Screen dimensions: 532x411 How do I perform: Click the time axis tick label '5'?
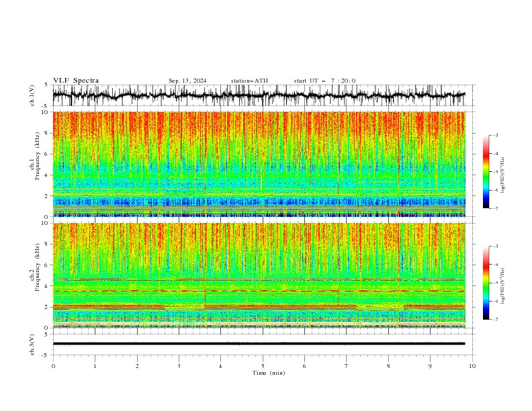[x=263, y=366]
